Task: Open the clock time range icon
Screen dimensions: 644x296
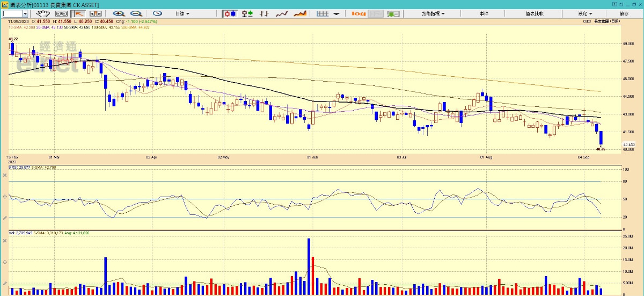Action: (x=157, y=13)
